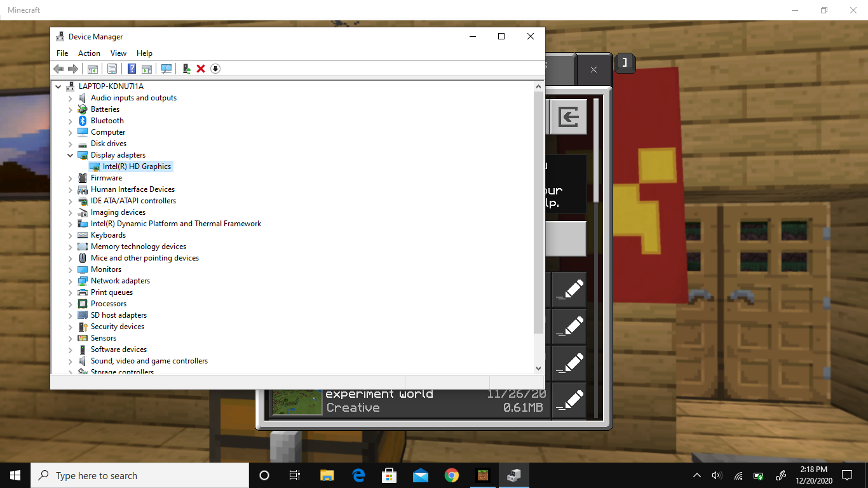Image resolution: width=868 pixels, height=488 pixels.
Task: Click the up arrow of Device Manager scrollbar
Action: pyautogui.click(x=539, y=86)
